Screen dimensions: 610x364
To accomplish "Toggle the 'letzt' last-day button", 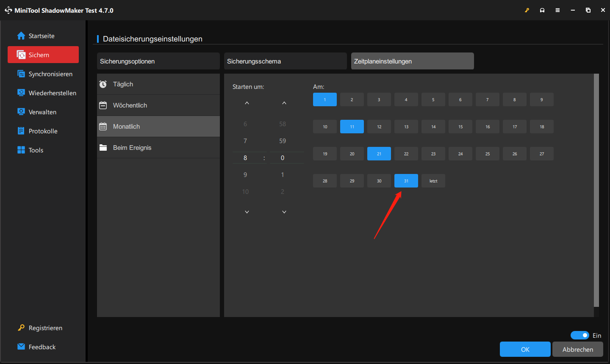I will click(x=433, y=181).
